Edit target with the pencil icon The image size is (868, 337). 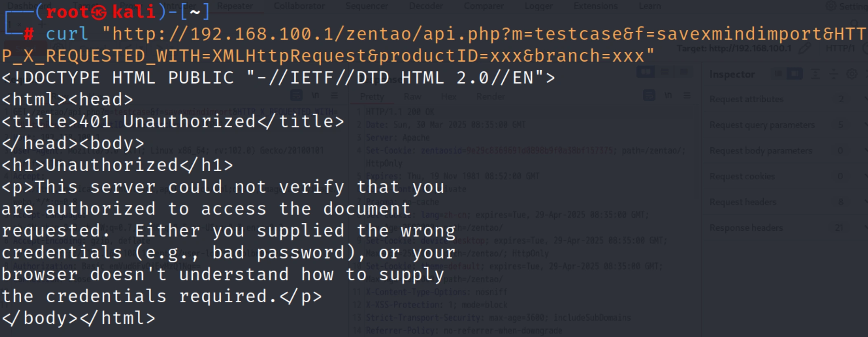tap(804, 48)
